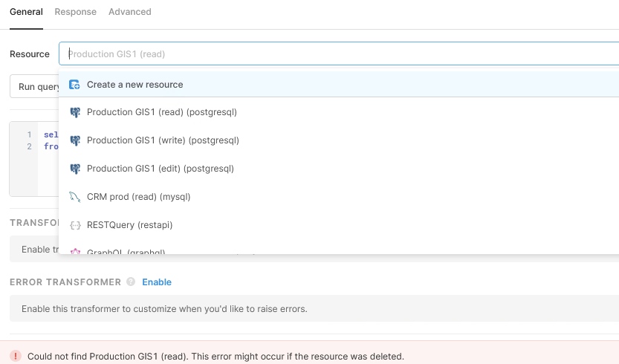This screenshot has width=619, height=364.
Task: Pick CRM prod (read) (mysql) resource
Action: [138, 197]
